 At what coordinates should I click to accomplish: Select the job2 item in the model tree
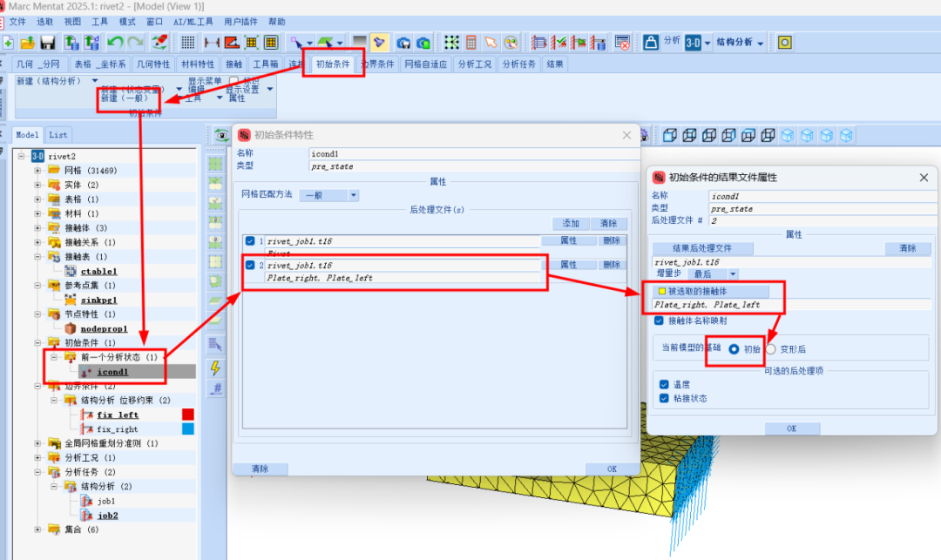point(107,515)
